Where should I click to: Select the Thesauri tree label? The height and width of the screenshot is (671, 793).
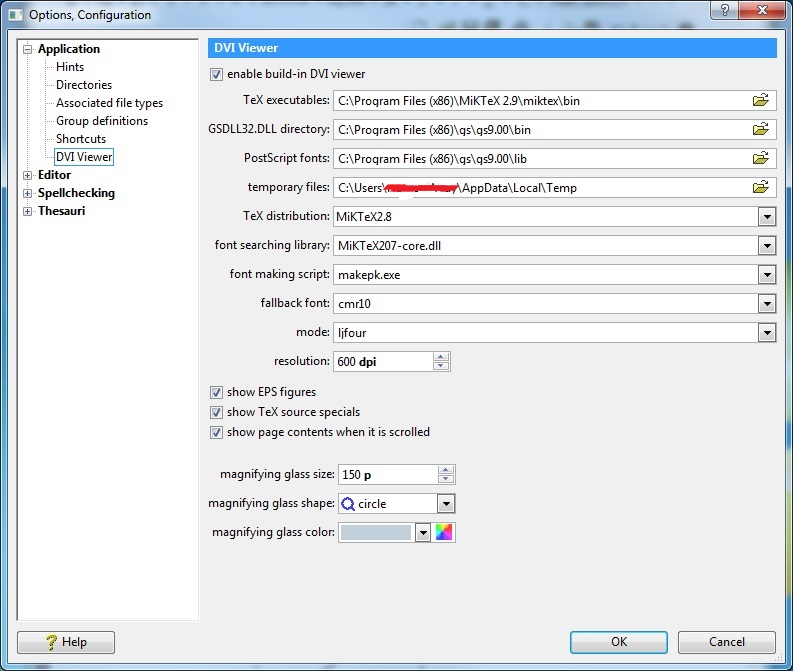pos(61,211)
